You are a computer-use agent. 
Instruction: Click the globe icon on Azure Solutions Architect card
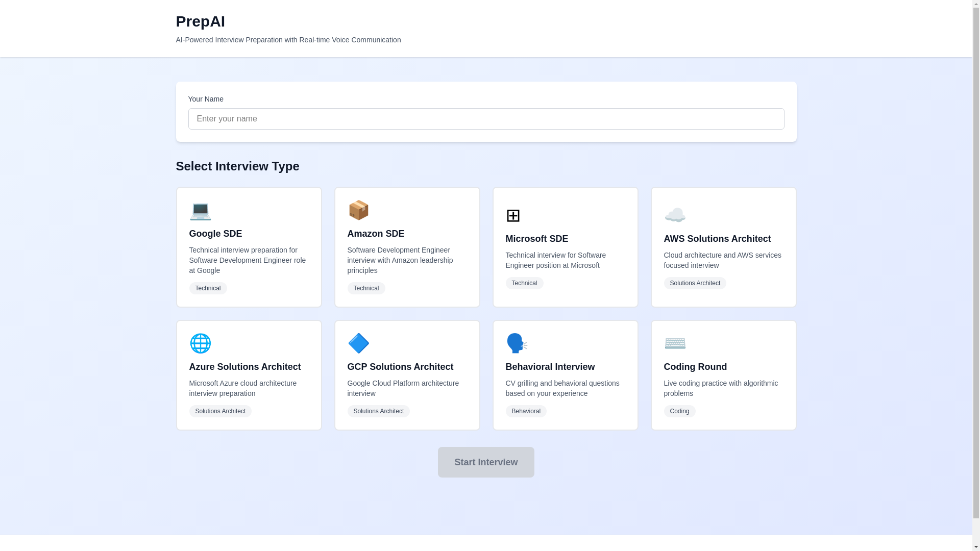click(200, 343)
